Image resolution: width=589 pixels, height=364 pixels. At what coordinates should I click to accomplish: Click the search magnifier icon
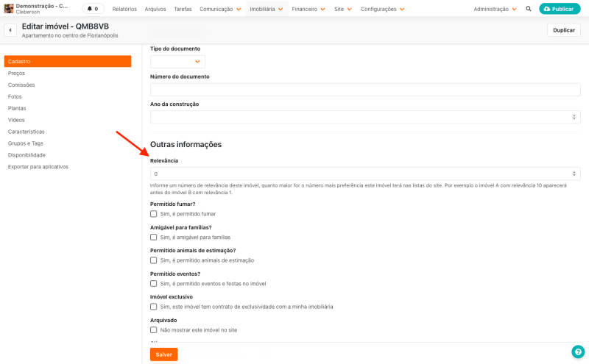click(x=528, y=9)
